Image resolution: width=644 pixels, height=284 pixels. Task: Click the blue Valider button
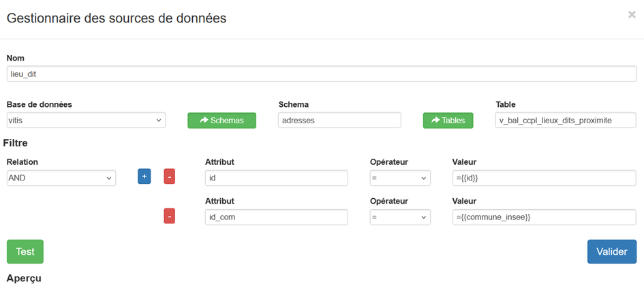[x=611, y=251]
